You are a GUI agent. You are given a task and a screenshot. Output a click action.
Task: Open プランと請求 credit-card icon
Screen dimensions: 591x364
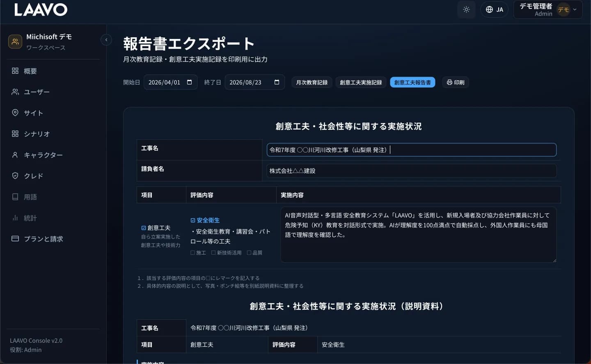[x=15, y=239]
